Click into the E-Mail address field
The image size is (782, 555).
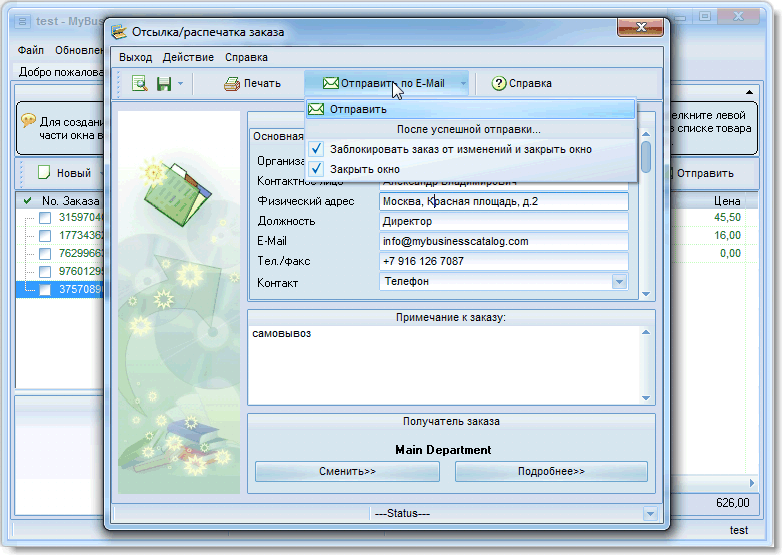point(503,241)
